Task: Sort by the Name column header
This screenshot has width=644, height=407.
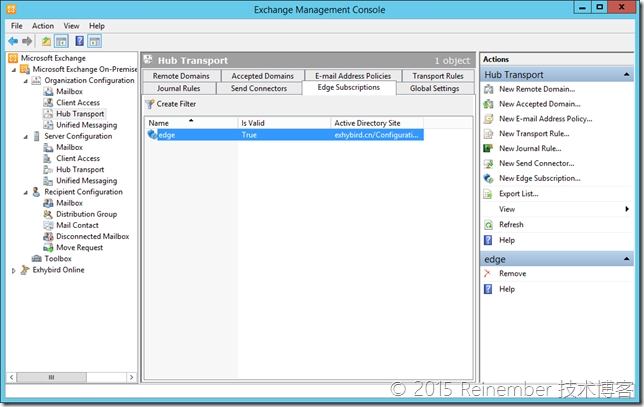Action: 191,123
